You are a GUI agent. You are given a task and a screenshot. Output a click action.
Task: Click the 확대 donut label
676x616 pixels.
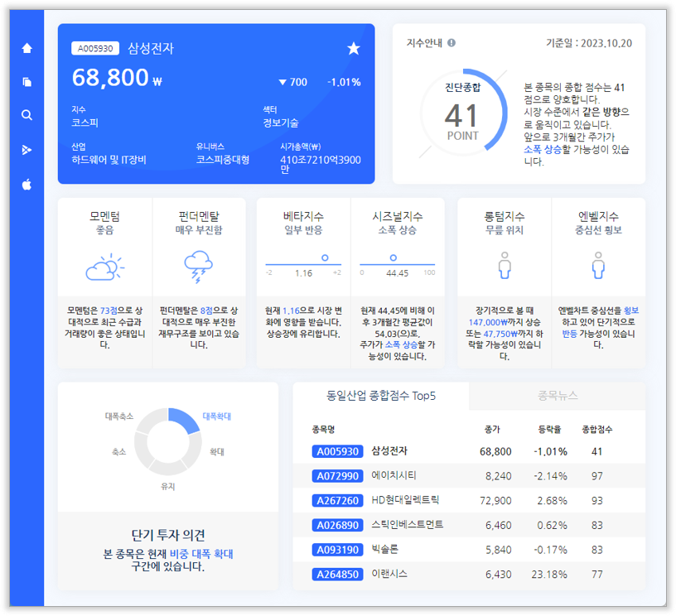click(x=217, y=452)
